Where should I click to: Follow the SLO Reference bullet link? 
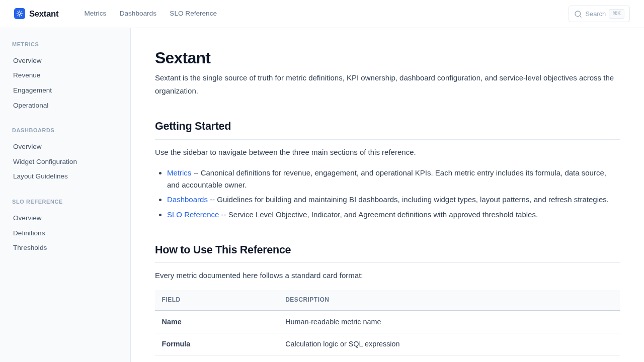tap(193, 215)
